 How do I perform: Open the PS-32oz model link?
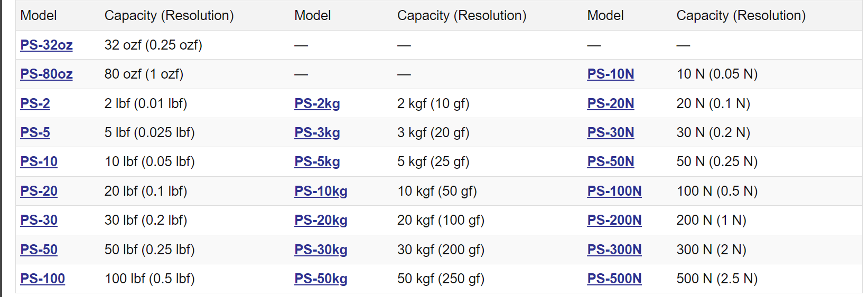pos(46,45)
